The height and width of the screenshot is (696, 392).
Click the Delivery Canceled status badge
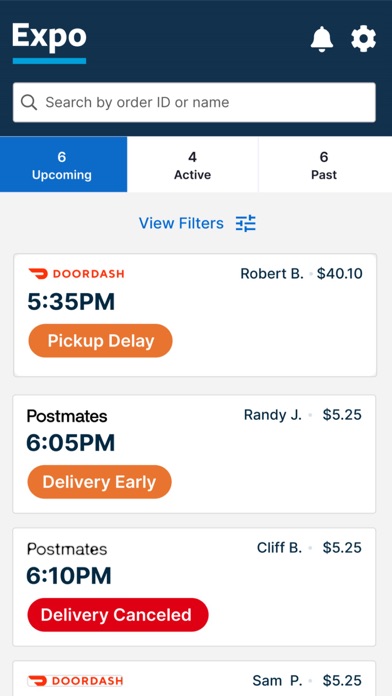118,615
